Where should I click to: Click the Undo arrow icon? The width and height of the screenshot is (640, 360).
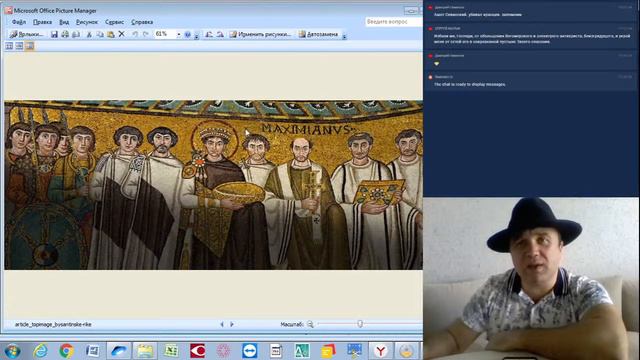coord(135,34)
